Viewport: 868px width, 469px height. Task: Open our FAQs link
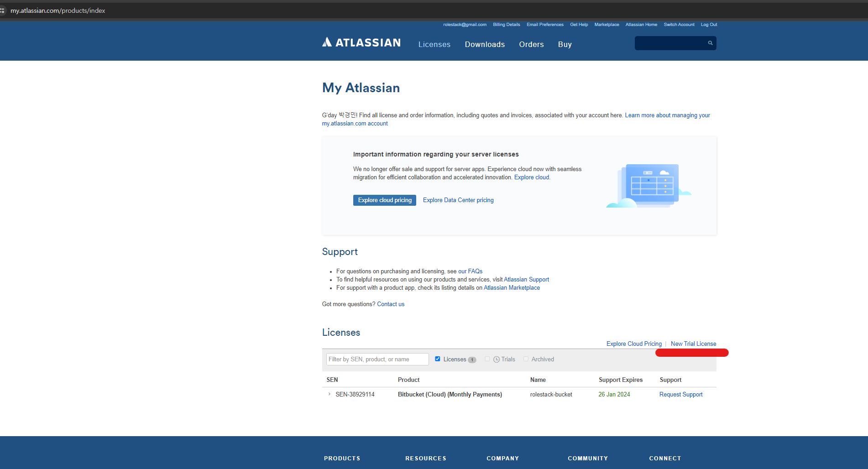470,271
